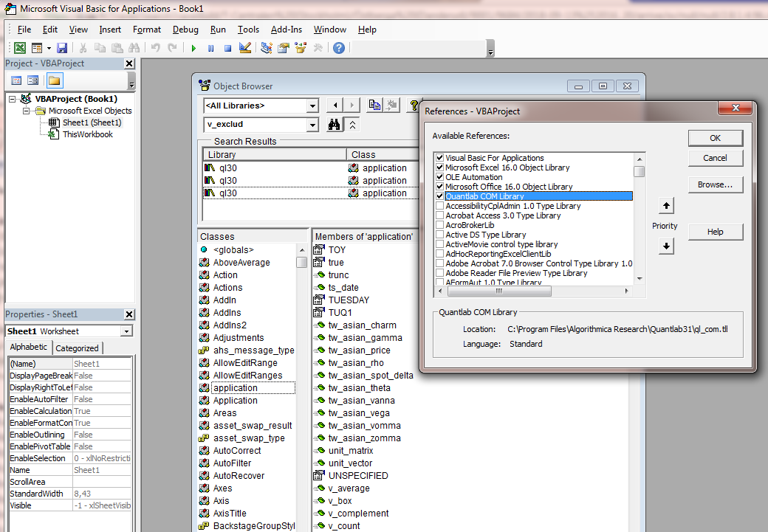Select AutoFilter in Classes list

pyautogui.click(x=232, y=463)
